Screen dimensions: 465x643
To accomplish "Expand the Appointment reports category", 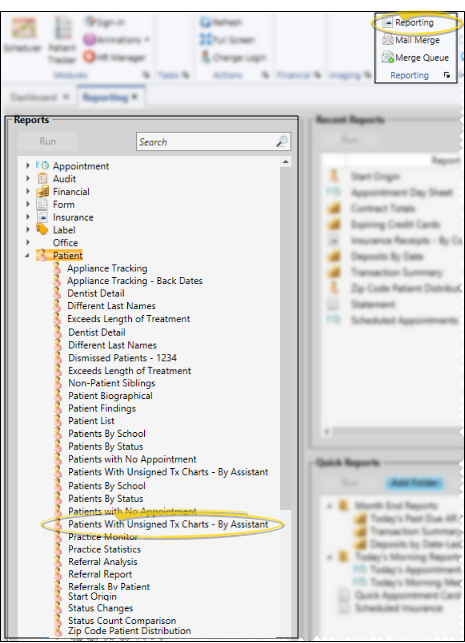I will pyautogui.click(x=28, y=166).
